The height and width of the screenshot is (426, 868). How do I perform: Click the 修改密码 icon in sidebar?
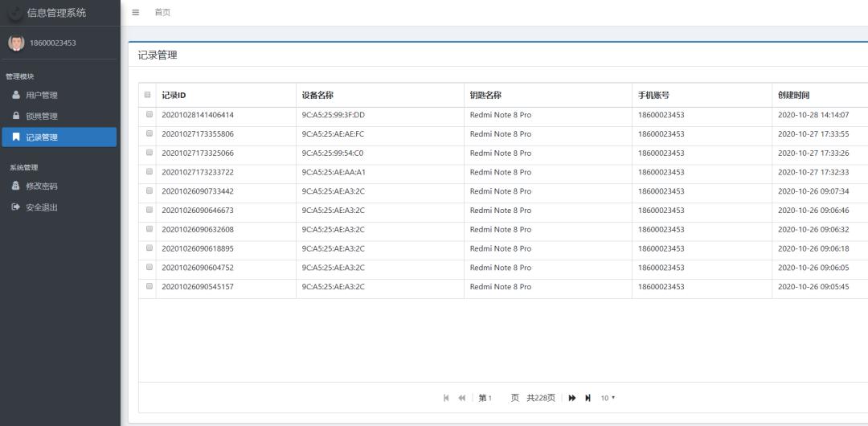[16, 186]
